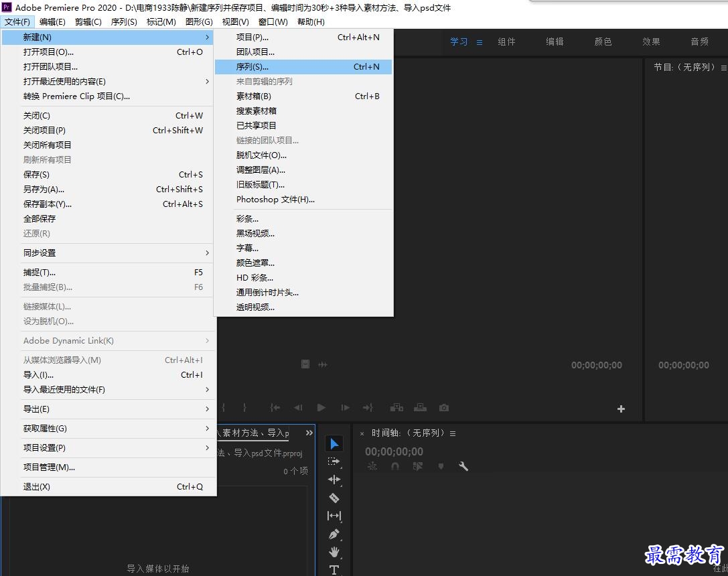Screen dimensions: 728x576
Task: Click the Overwrite edit icon
Action: (x=420, y=407)
